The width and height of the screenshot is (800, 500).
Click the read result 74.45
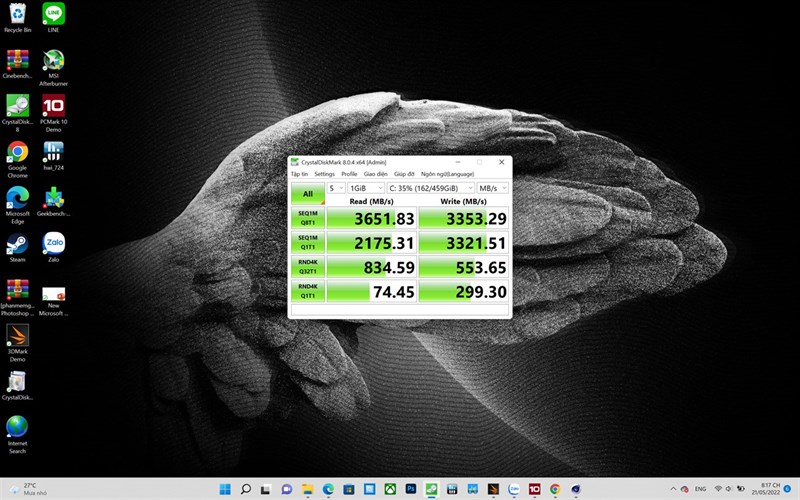tap(371, 291)
